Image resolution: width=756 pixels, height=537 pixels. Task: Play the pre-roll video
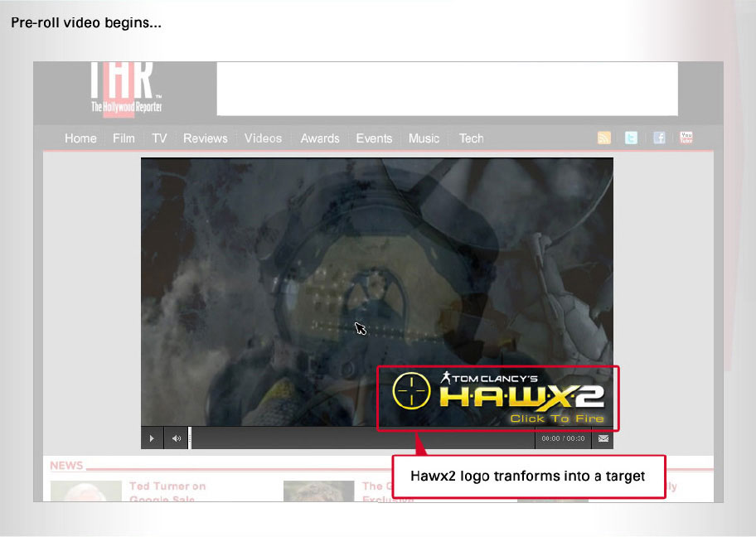pyautogui.click(x=152, y=438)
